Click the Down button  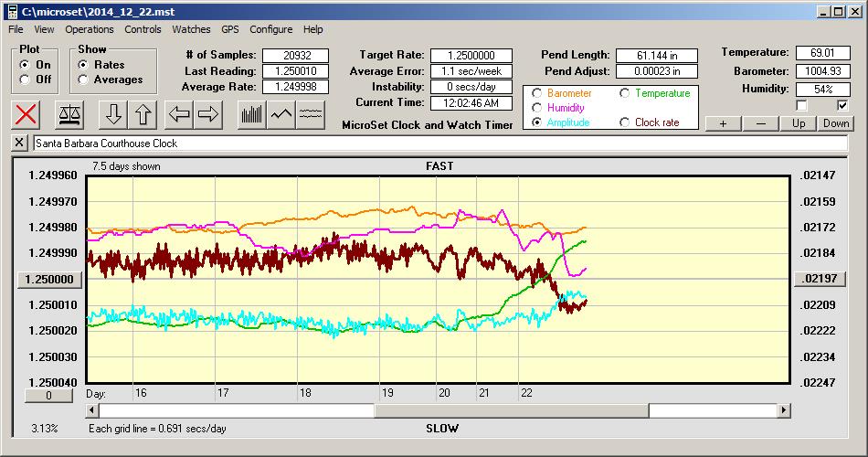click(x=836, y=123)
